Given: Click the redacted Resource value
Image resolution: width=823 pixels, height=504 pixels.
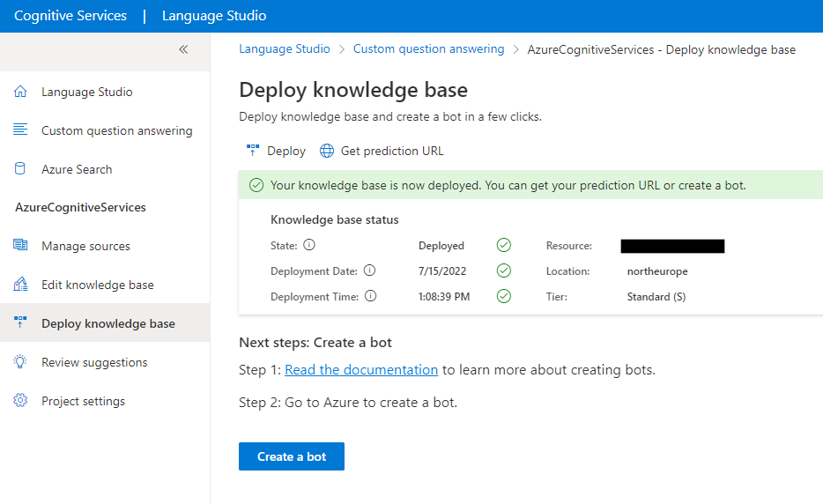Looking at the screenshot, I should [x=672, y=246].
